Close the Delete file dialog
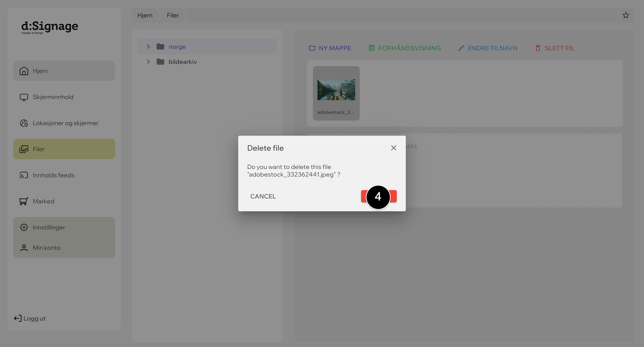This screenshot has width=644, height=347. pyautogui.click(x=394, y=148)
